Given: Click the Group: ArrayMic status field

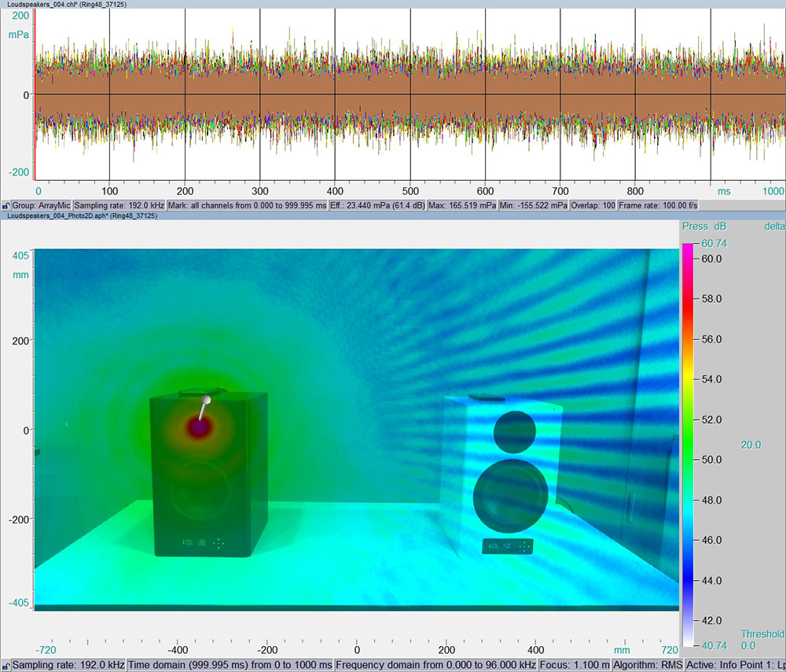Looking at the screenshot, I should [x=42, y=205].
